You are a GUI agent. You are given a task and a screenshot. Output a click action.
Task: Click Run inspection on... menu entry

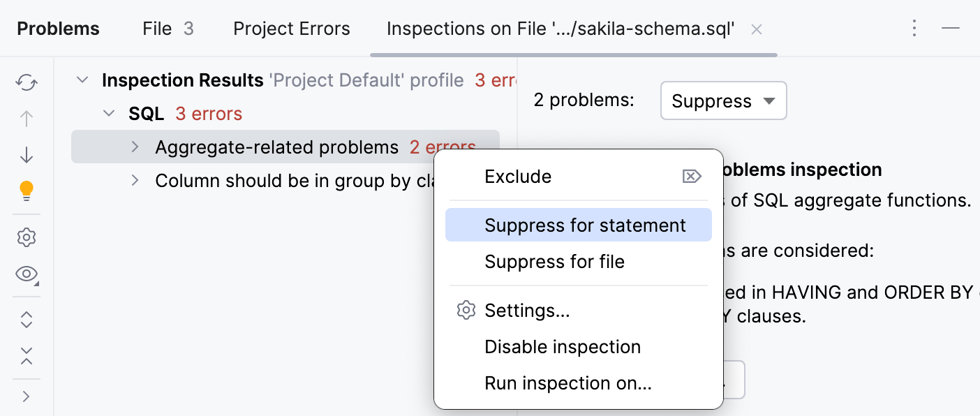point(570,382)
